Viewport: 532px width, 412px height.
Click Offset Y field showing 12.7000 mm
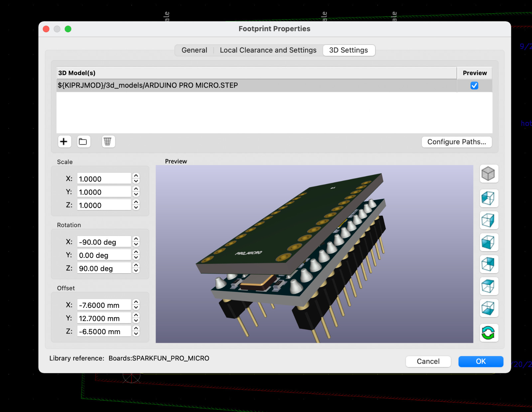click(x=104, y=318)
